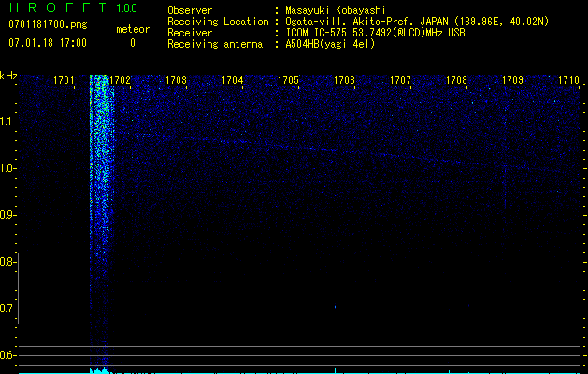Viewport: 588px width, 374px height.
Task: Click the 0.8 kHz frequency label
Action: 7,262
